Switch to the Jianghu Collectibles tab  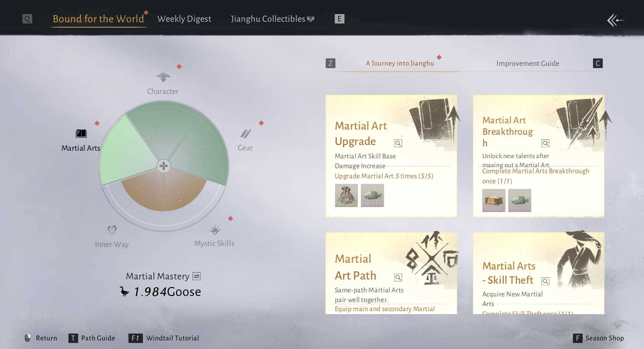pos(268,19)
